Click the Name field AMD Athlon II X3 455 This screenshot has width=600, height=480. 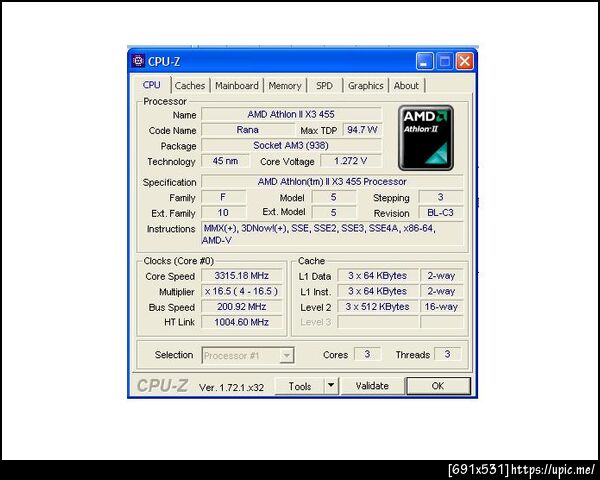(291, 114)
